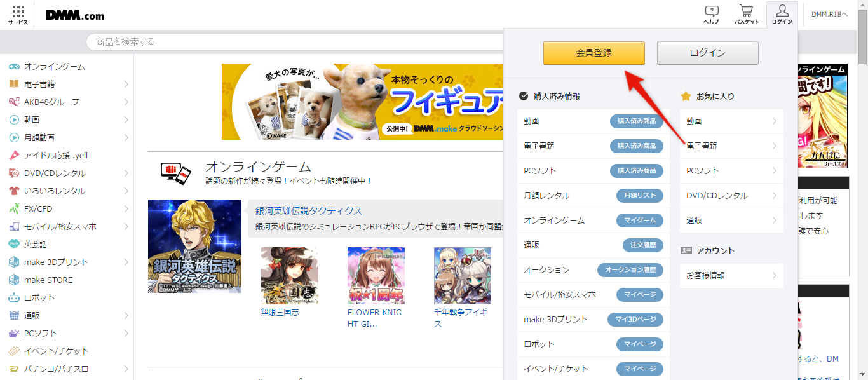Click the make 3Dプリント cube icon
Screen dimensions: 868x380
13,262
